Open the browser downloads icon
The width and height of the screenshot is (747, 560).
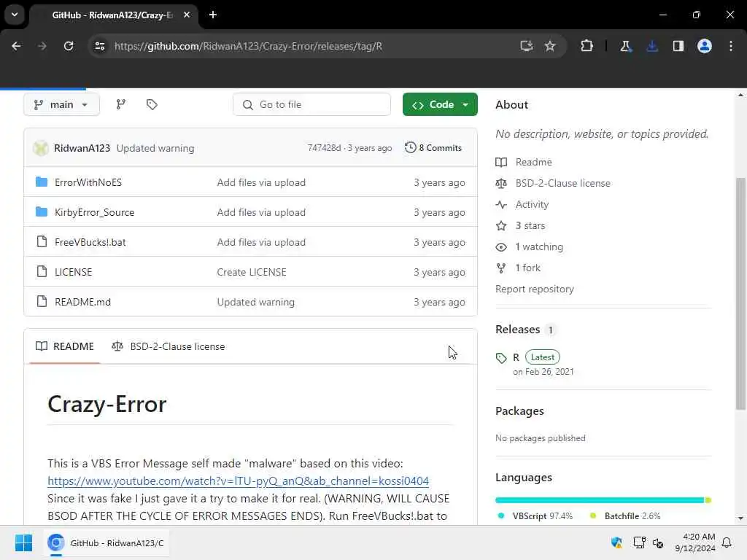[652, 46]
